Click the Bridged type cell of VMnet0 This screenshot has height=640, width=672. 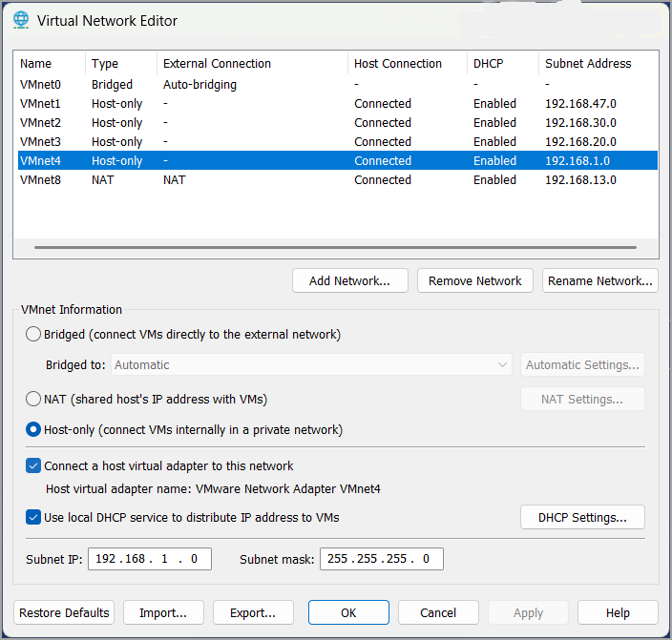point(112,84)
